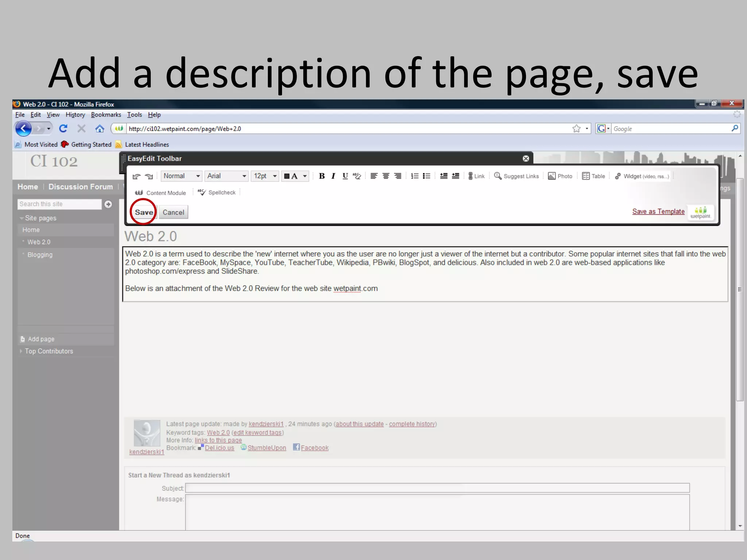Click the Subject input field
The image size is (747, 560).
(x=437, y=488)
